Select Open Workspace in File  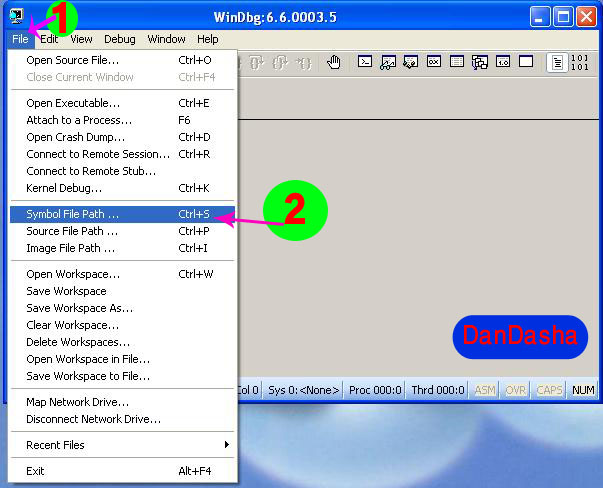[x=122, y=359]
